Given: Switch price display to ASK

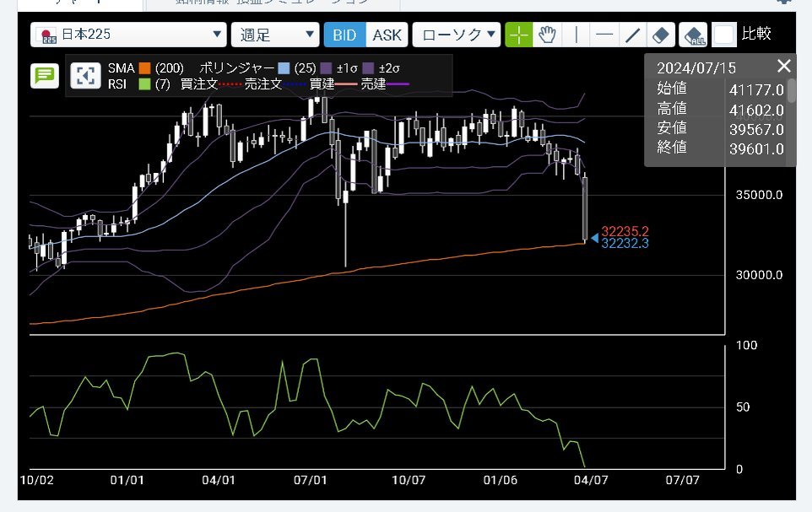Looking at the screenshot, I should (387, 35).
